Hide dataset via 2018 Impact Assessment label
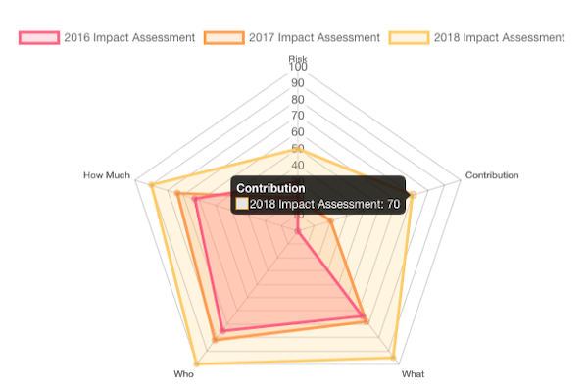Image resolution: width=588 pixels, height=387 pixels. (x=499, y=38)
